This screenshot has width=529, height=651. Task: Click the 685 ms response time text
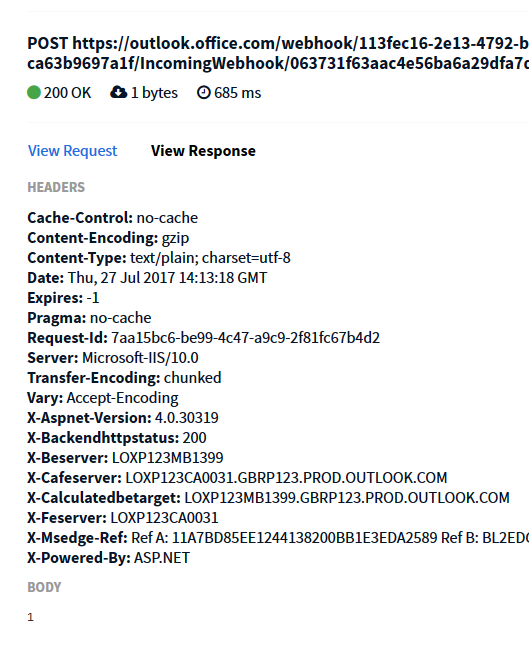click(238, 93)
